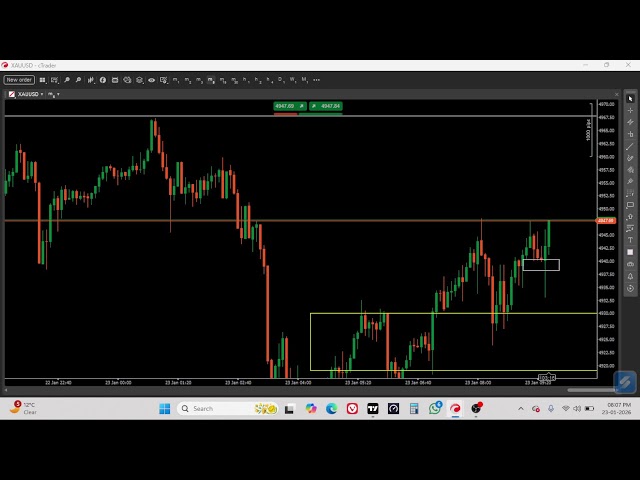Open the templates layers dropdown
Image resolution: width=640 pixels, height=480 pixels.
(140, 80)
